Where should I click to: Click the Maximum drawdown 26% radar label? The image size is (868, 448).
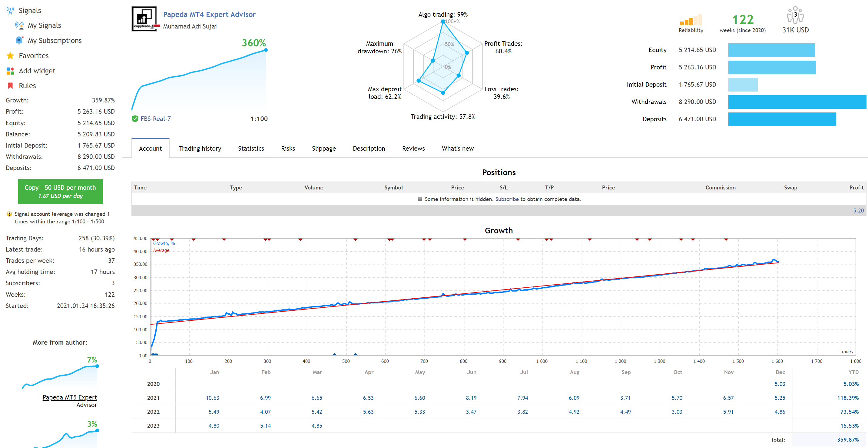(379, 47)
